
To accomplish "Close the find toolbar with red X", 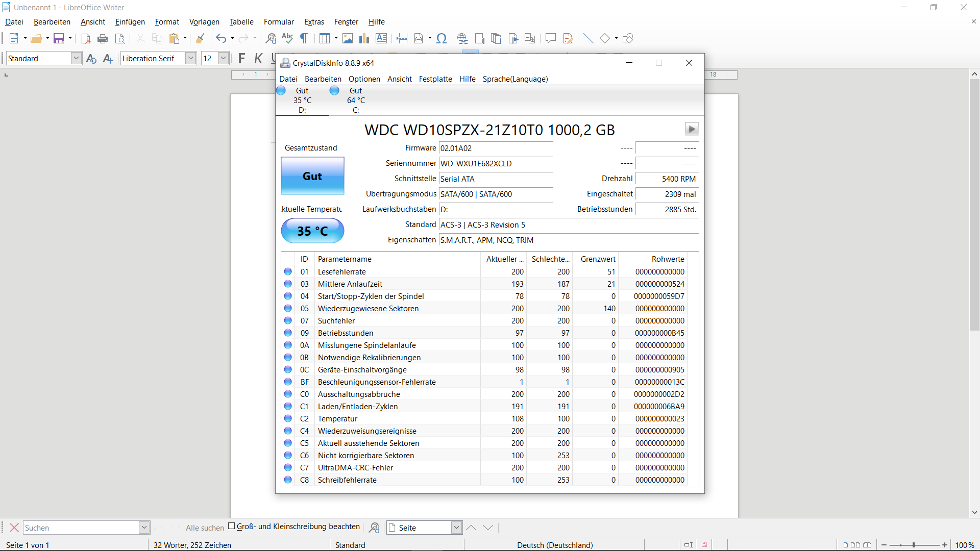I will 14,528.
